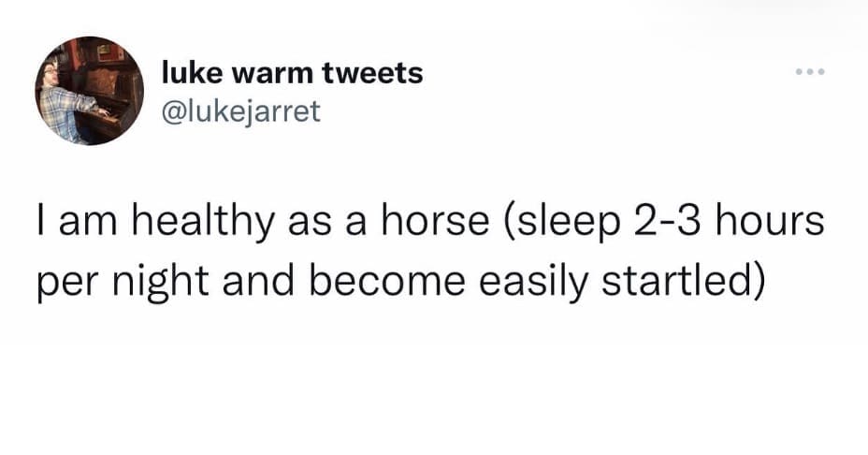This screenshot has width=868, height=455.
Task: Click the word "warm" in the display name
Action: (271, 73)
